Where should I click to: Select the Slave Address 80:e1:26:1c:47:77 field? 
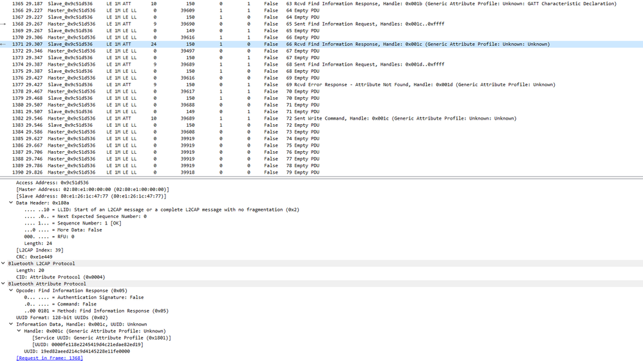(x=91, y=196)
